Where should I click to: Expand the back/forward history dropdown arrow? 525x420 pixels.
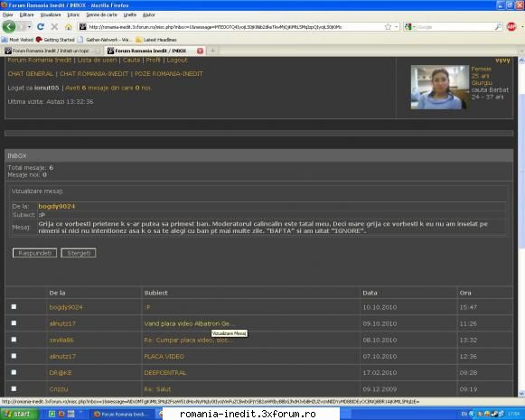(x=30, y=27)
